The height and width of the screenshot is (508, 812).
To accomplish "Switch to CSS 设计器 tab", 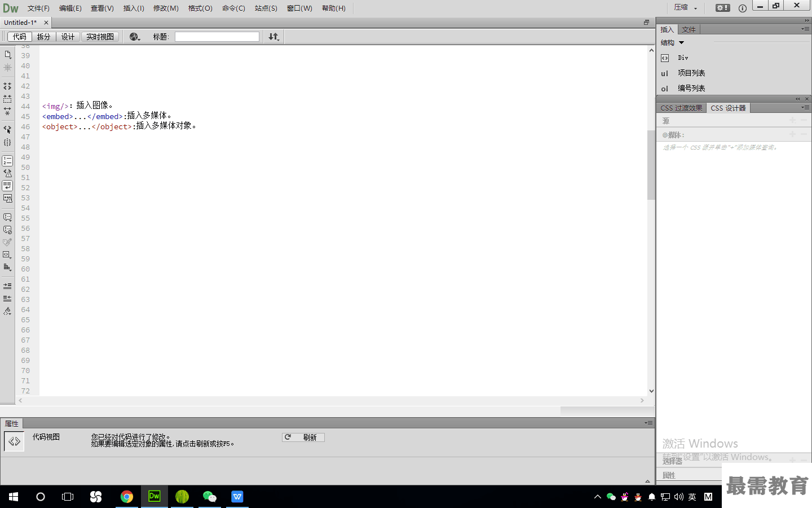I will [728, 108].
